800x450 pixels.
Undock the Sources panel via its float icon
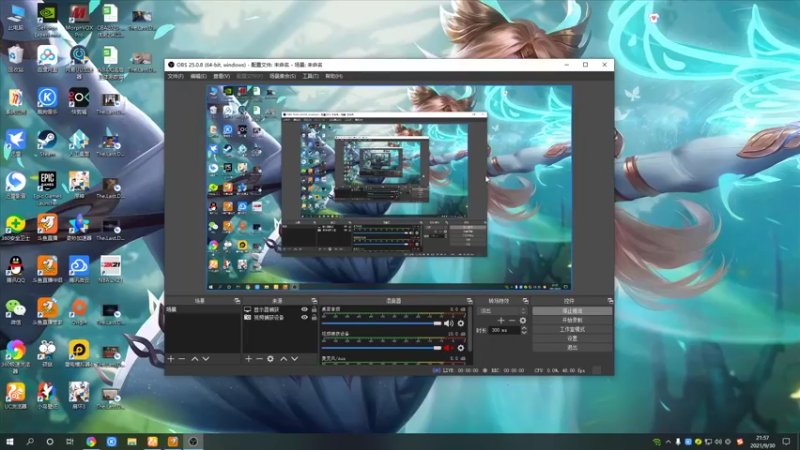point(314,301)
